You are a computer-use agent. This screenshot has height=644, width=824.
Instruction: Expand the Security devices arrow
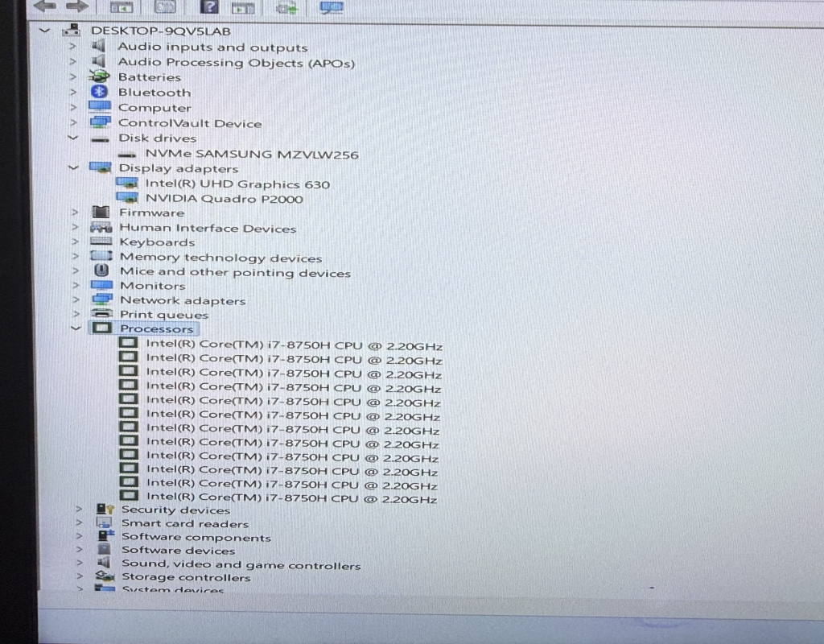pyautogui.click(x=78, y=509)
